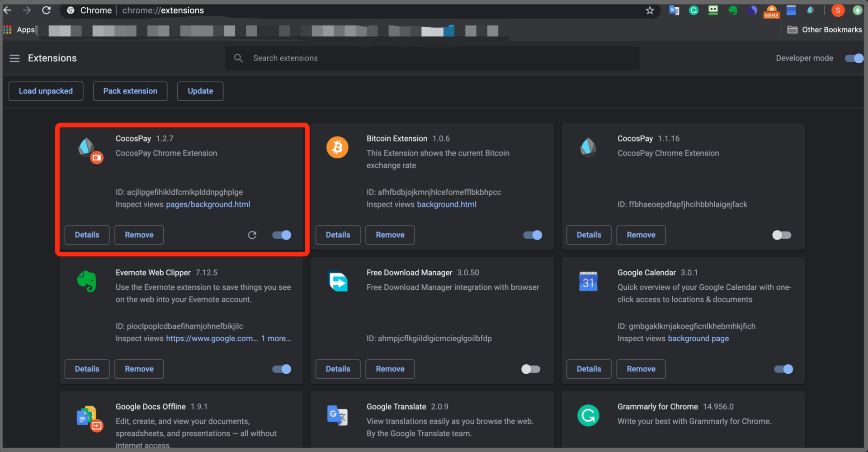This screenshot has width=868, height=452.
Task: Open the Extensions hamburger menu
Action: point(14,58)
